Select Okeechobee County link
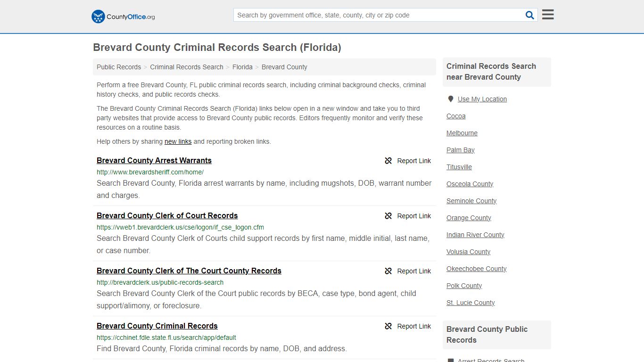 477,269
